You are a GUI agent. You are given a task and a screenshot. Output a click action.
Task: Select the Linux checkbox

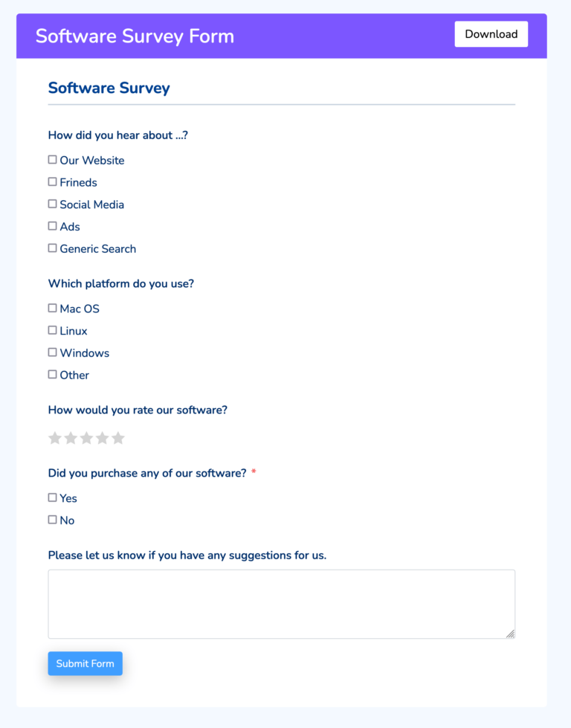(x=52, y=329)
